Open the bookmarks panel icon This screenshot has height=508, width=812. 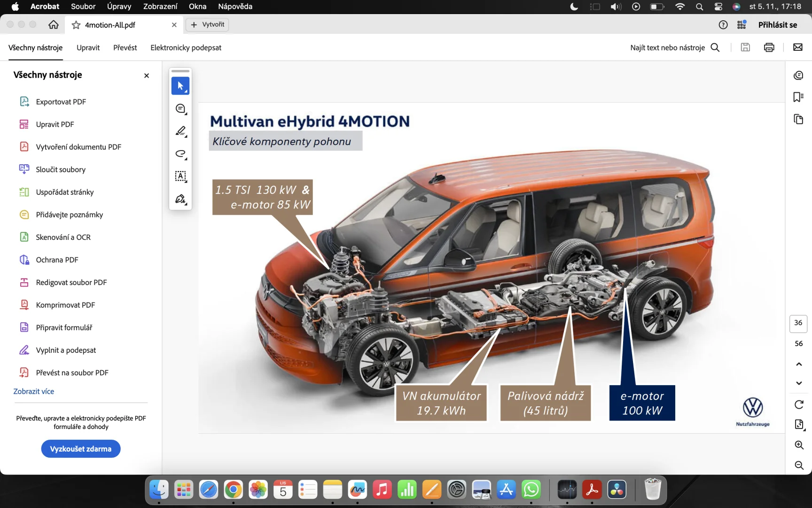(798, 97)
